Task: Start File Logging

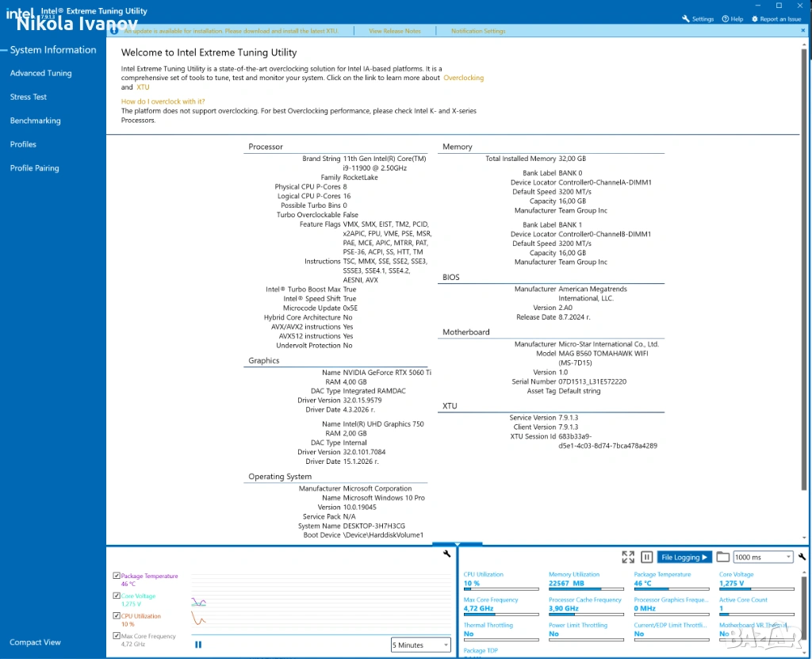Action: pos(684,557)
